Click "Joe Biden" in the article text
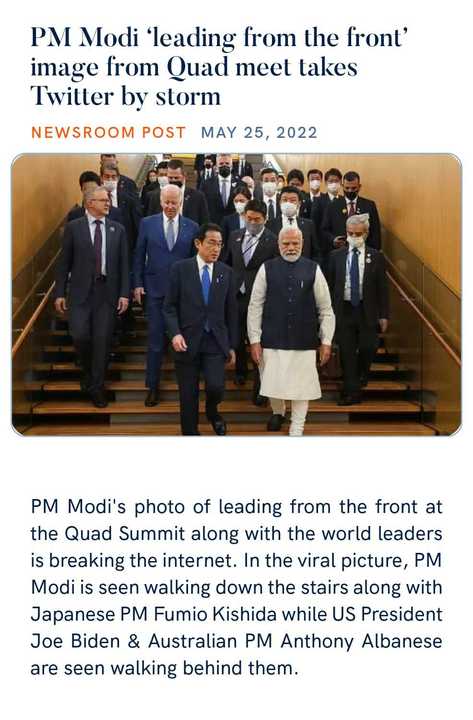473x720 pixels. click(x=75, y=641)
